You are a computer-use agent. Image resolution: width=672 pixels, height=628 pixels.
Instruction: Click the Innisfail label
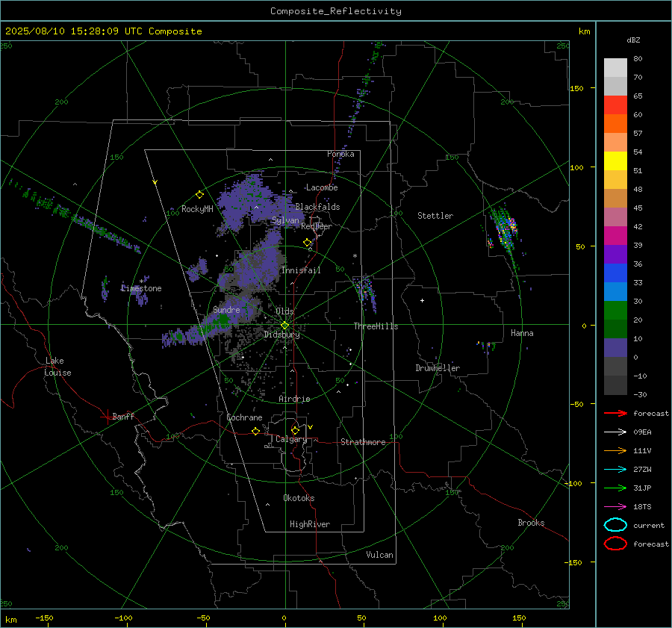(301, 270)
